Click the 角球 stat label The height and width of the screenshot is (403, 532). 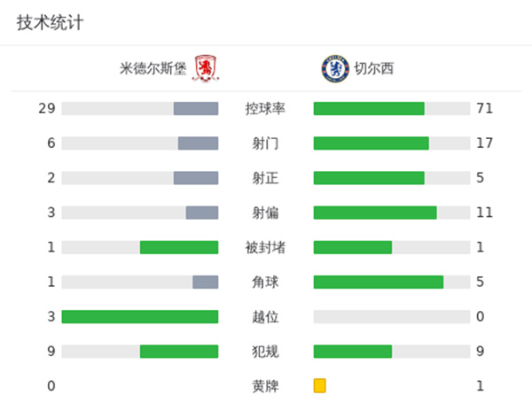pyautogui.click(x=265, y=282)
